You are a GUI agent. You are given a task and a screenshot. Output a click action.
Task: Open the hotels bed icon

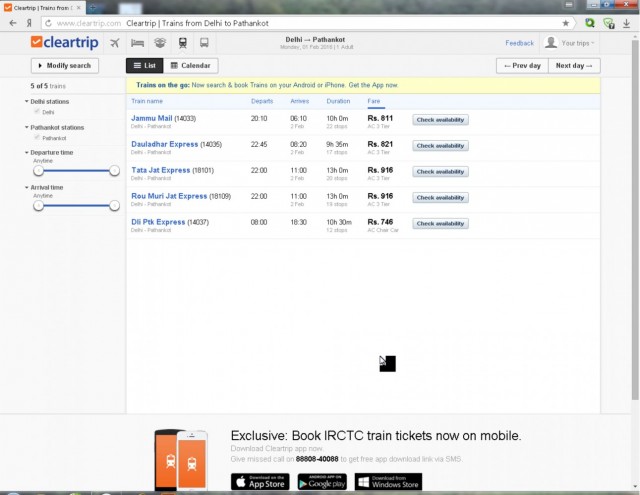pyautogui.click(x=138, y=43)
